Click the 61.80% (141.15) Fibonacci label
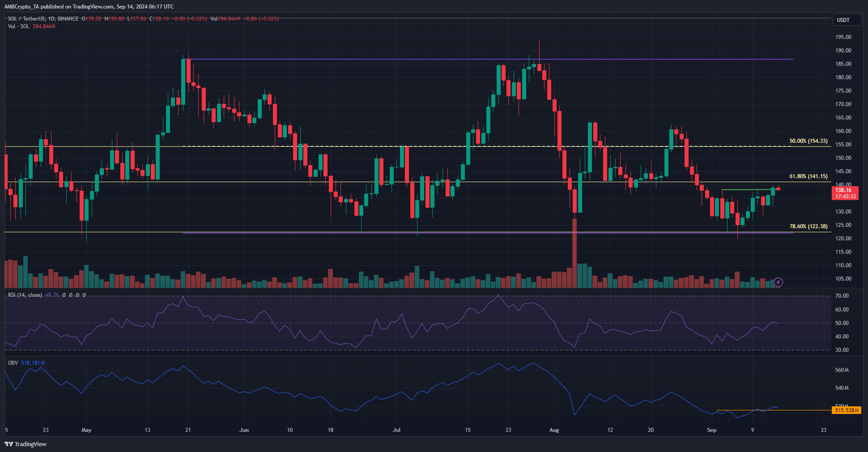The height and width of the screenshot is (452, 868). pyautogui.click(x=808, y=176)
